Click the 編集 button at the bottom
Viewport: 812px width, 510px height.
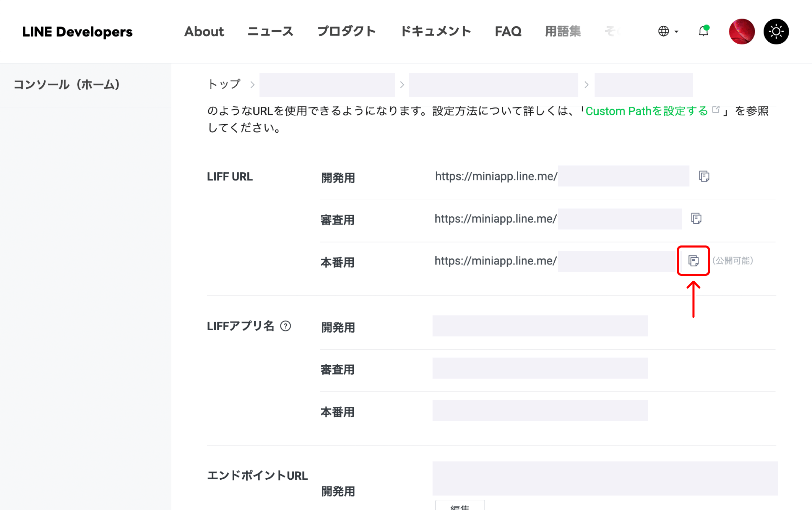pyautogui.click(x=460, y=506)
